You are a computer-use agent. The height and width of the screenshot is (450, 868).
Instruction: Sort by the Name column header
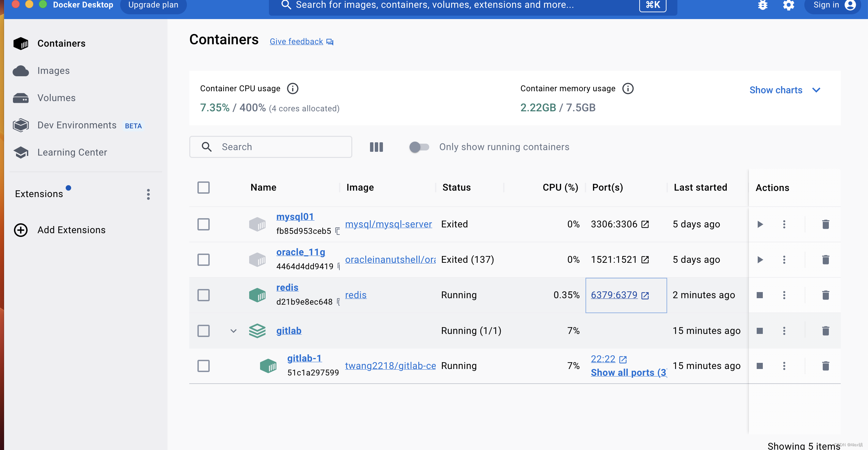(x=263, y=188)
